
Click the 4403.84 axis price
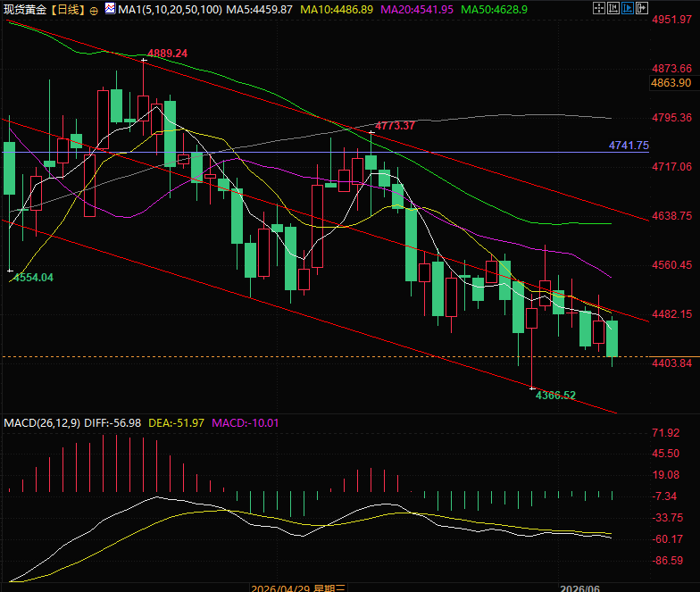671,363
